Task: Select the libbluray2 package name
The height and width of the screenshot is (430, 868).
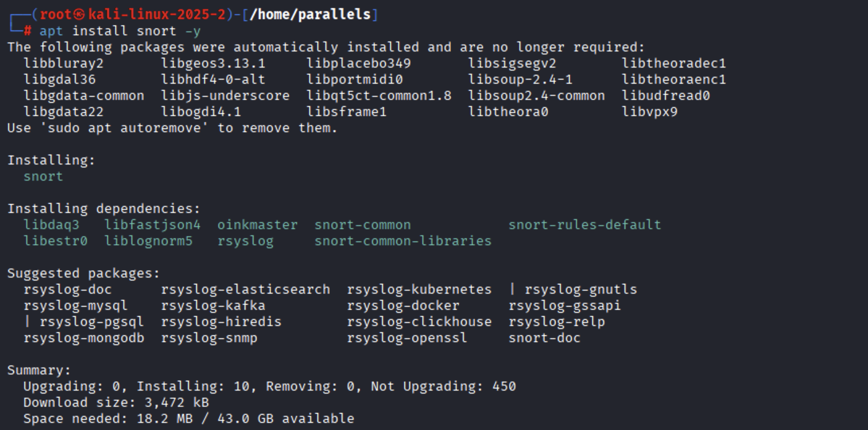Action: [63, 64]
